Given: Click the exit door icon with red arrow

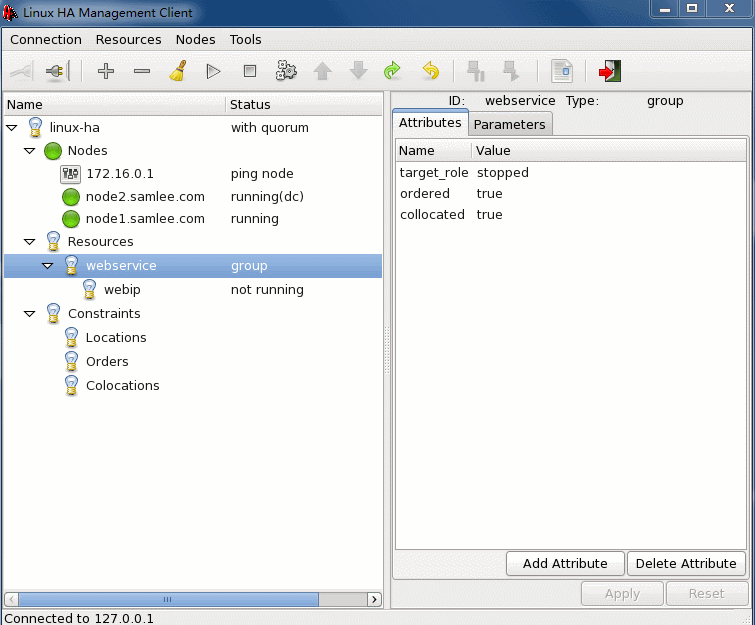Looking at the screenshot, I should click(x=610, y=71).
